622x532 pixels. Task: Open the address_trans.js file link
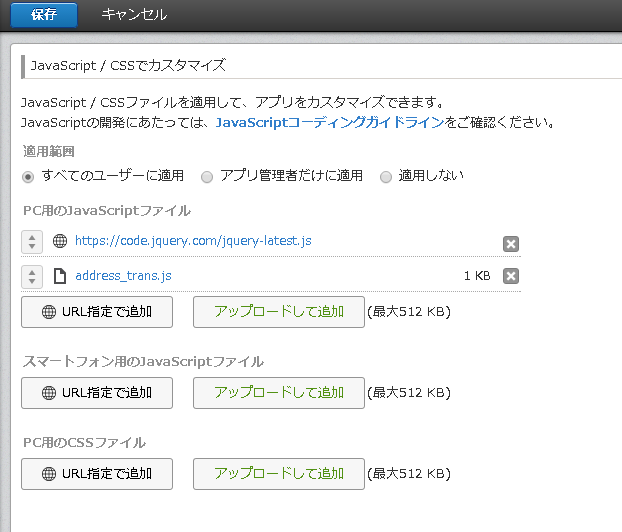123,276
